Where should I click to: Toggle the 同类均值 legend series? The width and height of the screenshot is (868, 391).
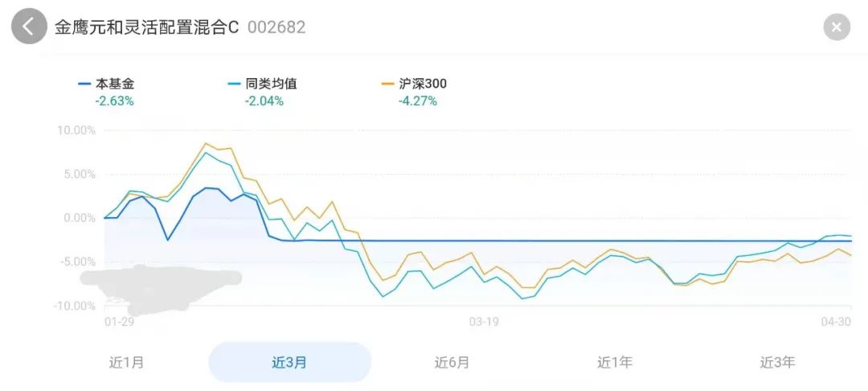[263, 84]
